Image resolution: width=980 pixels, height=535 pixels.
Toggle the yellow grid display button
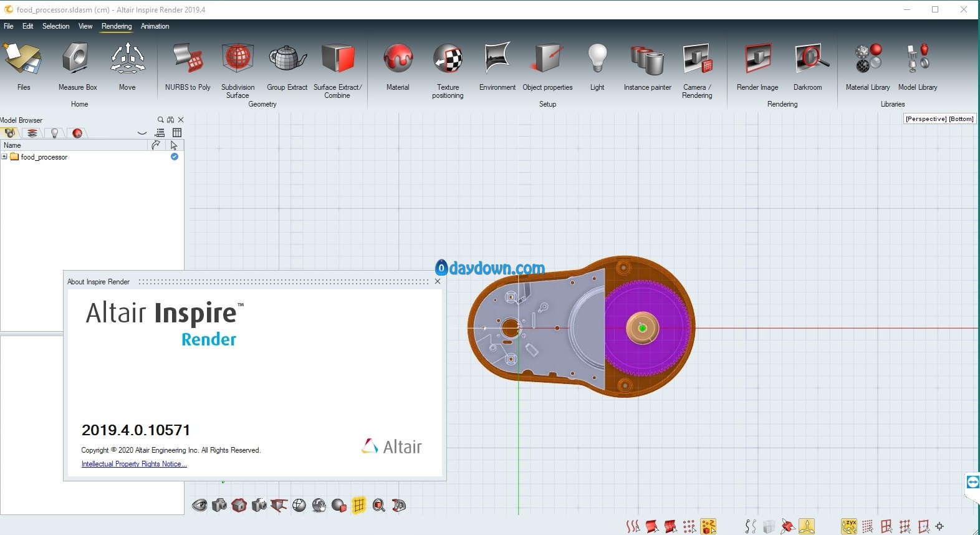click(x=358, y=505)
